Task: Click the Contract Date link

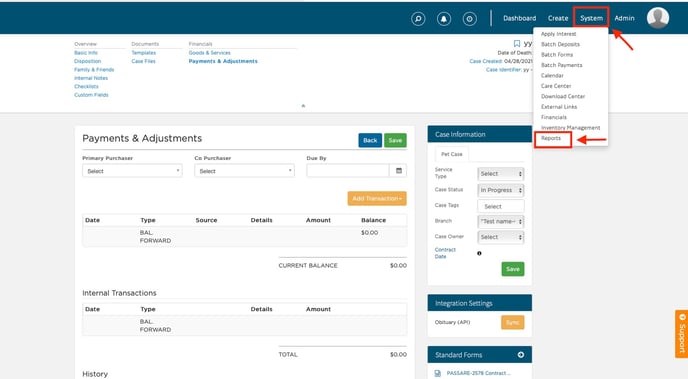Action: point(445,253)
